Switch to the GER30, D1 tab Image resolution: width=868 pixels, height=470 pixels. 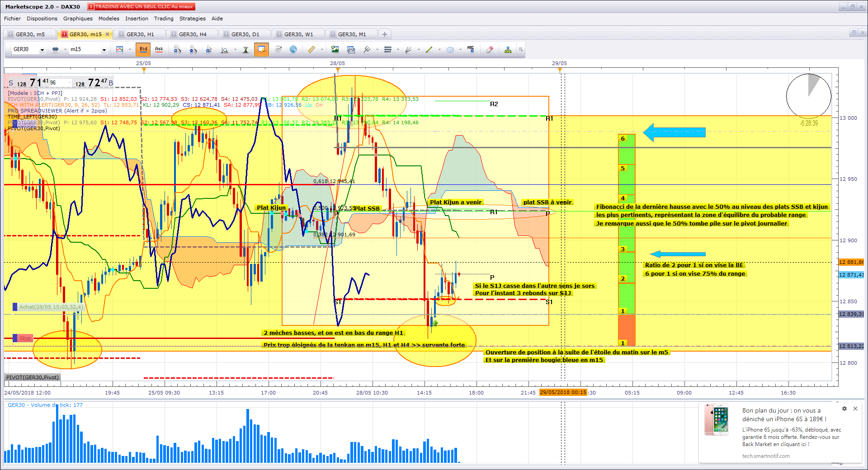tap(245, 34)
